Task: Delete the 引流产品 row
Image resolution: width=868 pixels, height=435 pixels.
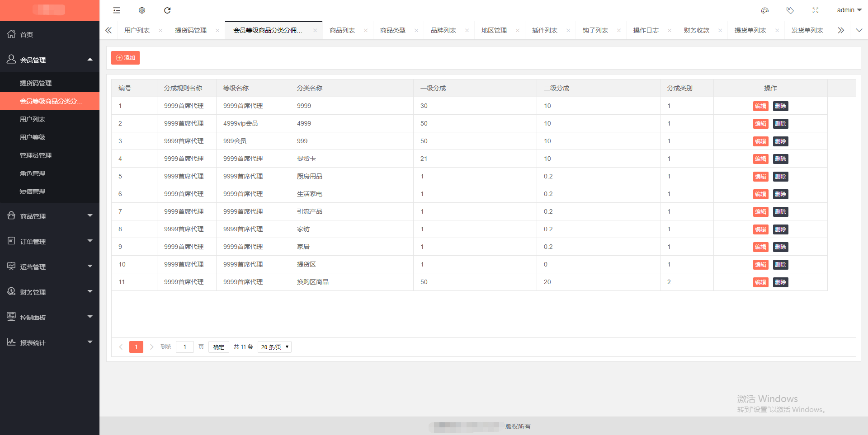Action: click(x=781, y=212)
